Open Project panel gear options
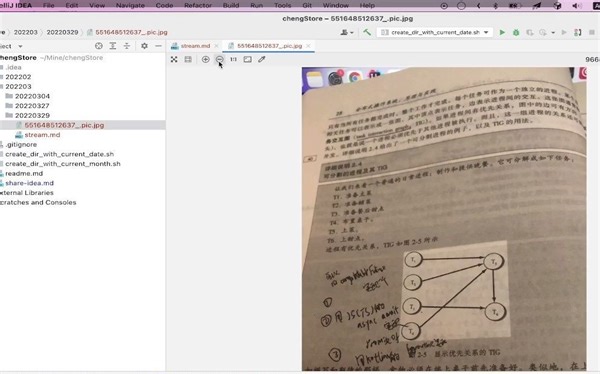The height and width of the screenshot is (374, 600). (144, 46)
